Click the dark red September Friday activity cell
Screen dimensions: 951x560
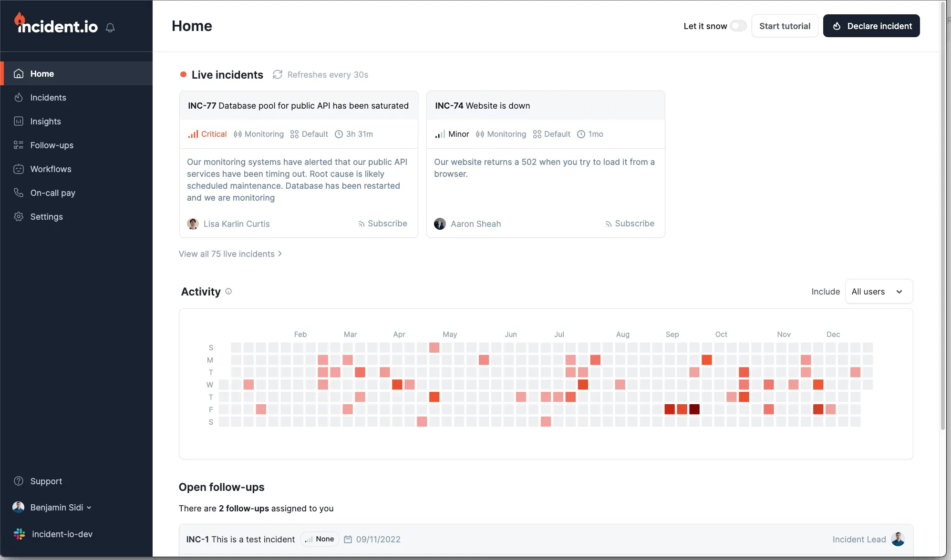click(694, 409)
